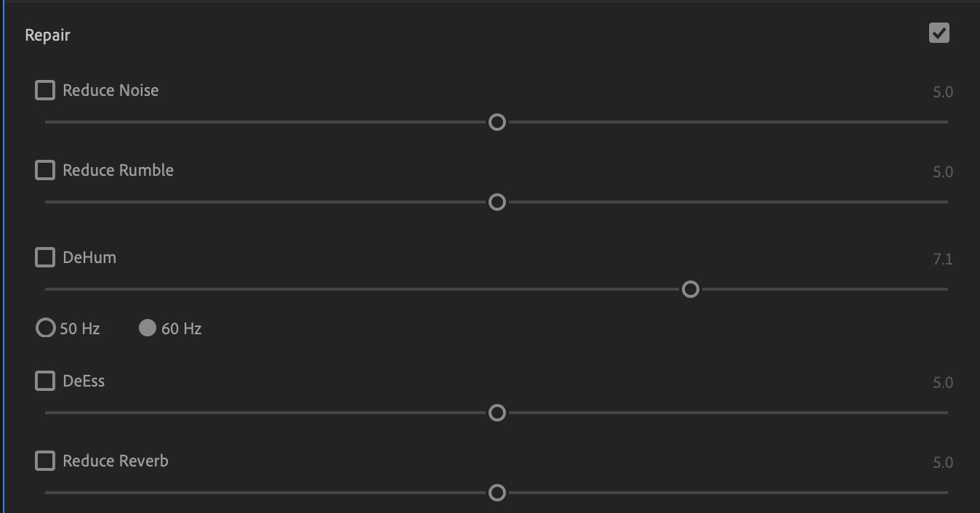This screenshot has height=513, width=980.
Task: Enable the Reduce Rumble checkbox
Action: pos(45,170)
